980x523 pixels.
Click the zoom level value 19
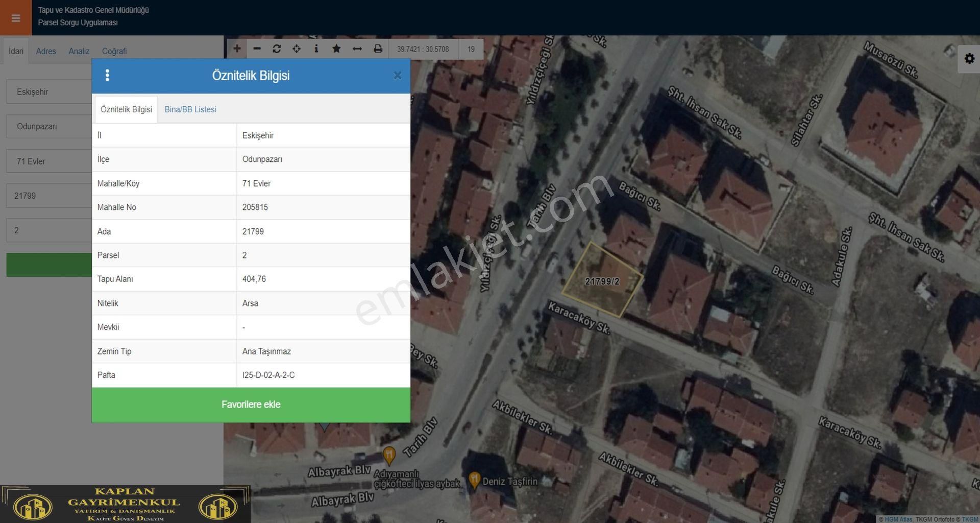pos(471,49)
